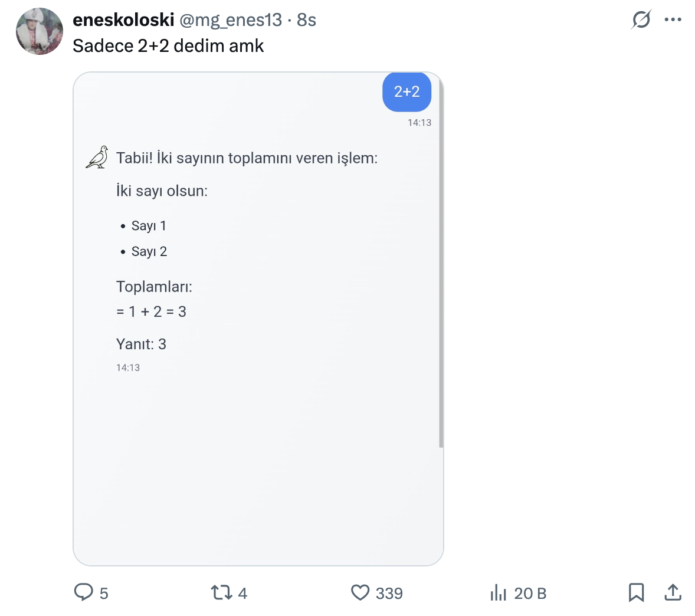This screenshot has height=616, width=695.
Task: Click the retweet arrows icon
Action: point(221,592)
